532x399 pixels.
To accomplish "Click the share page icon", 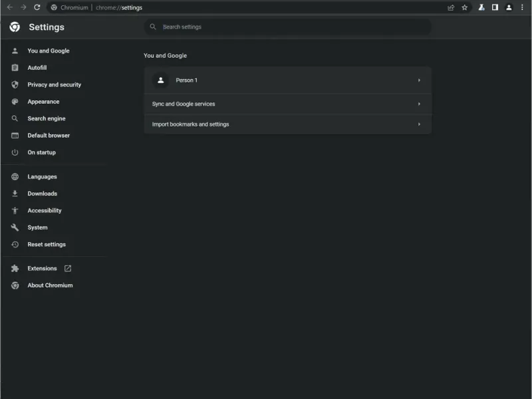I will (451, 7).
